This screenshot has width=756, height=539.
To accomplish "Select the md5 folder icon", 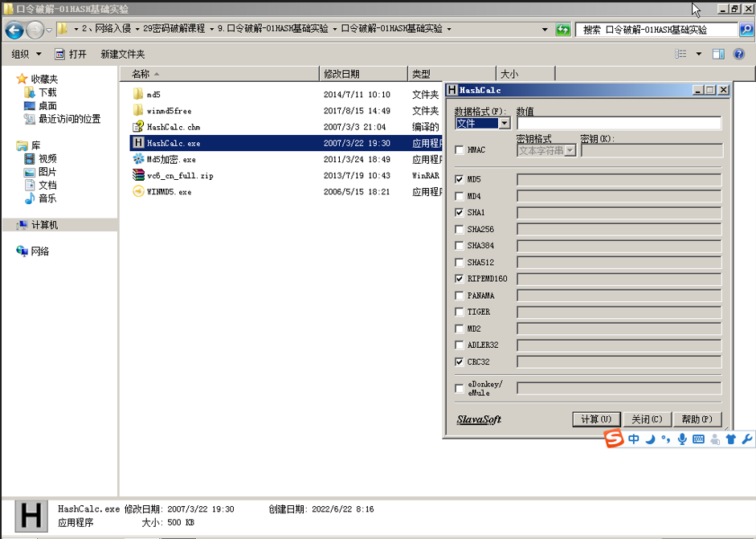I will [138, 93].
